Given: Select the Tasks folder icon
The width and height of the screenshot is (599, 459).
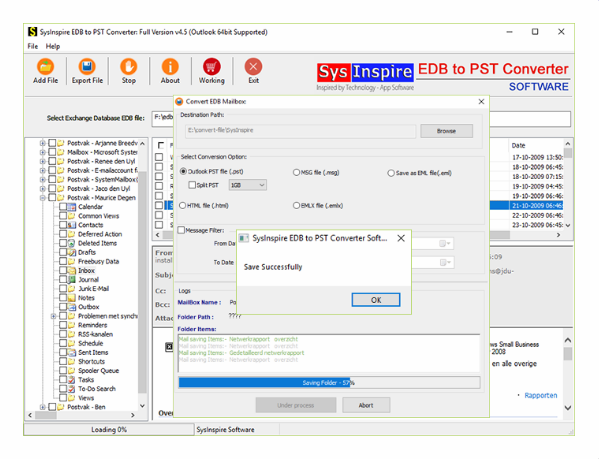Looking at the screenshot, I should [x=71, y=380].
